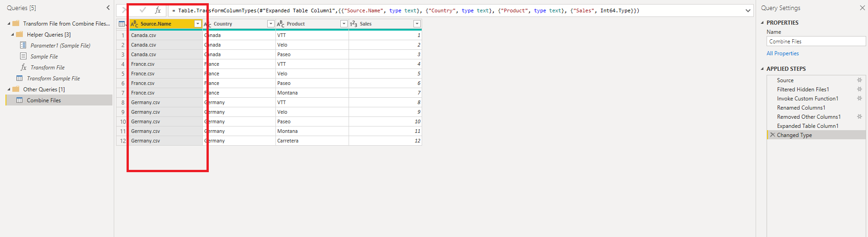The width and height of the screenshot is (868, 237).
Task: Open the Sales column filter dropdown
Action: [417, 24]
